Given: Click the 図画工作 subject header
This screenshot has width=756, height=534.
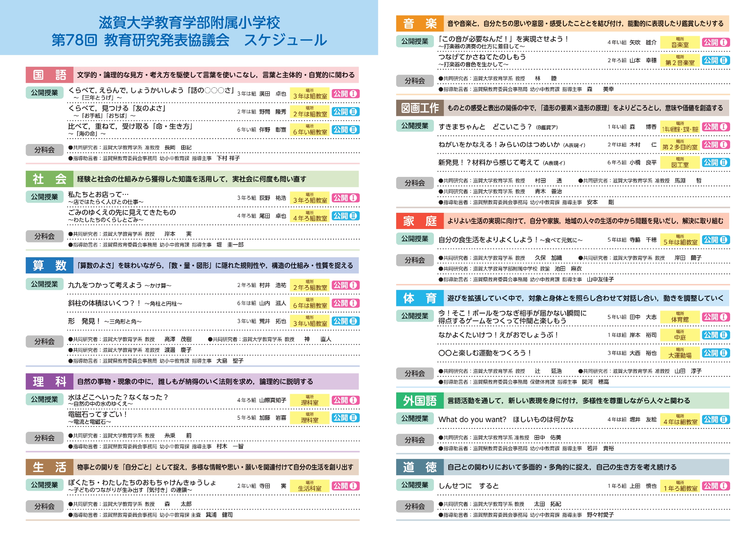Looking at the screenshot, I should point(420,108).
